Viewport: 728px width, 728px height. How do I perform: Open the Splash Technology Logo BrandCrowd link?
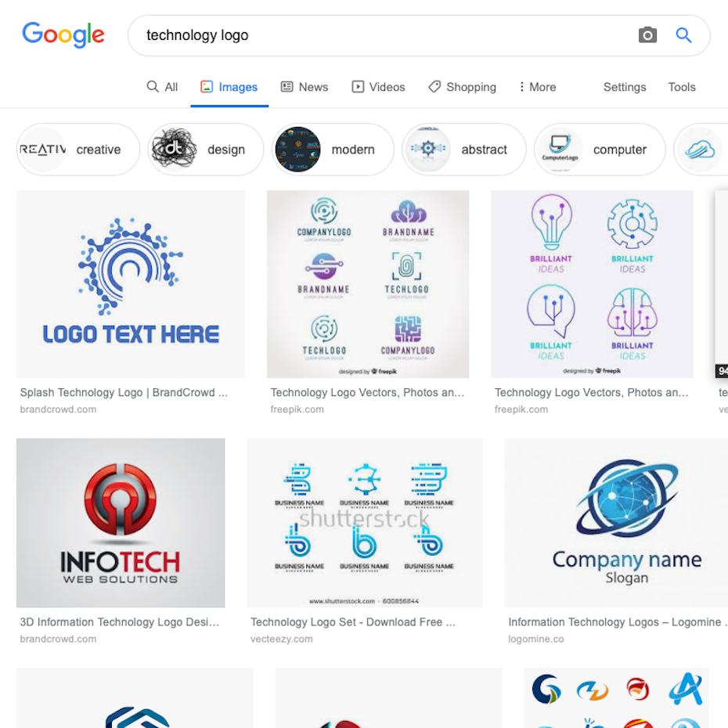(x=124, y=392)
